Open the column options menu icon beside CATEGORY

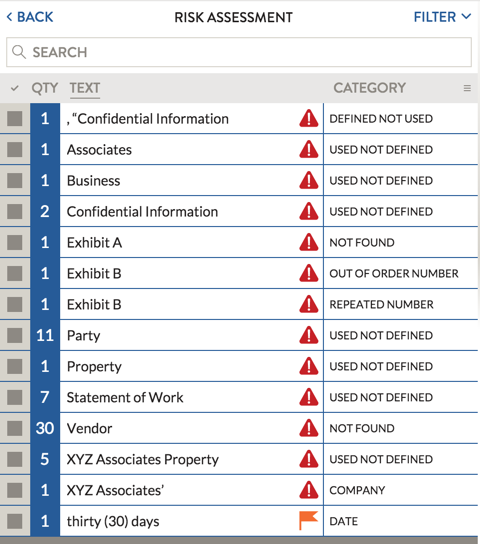tap(467, 88)
